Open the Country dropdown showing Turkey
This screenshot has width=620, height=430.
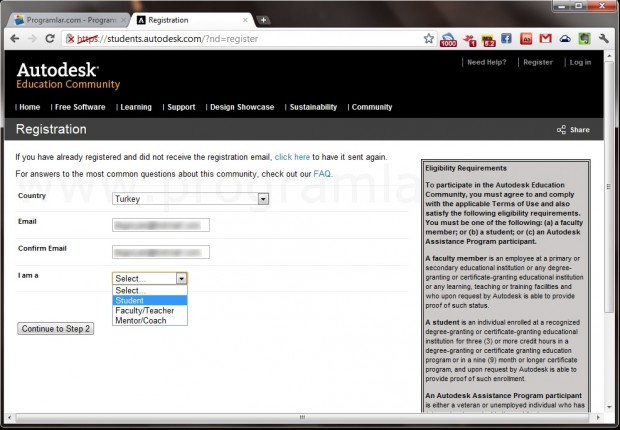point(191,199)
